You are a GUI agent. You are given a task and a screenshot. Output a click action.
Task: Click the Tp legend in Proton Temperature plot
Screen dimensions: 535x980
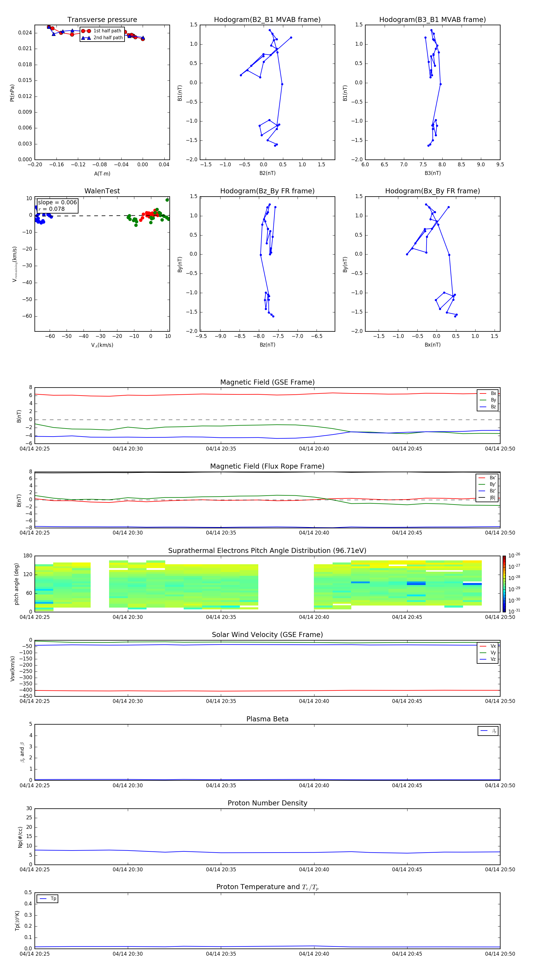[48, 899]
